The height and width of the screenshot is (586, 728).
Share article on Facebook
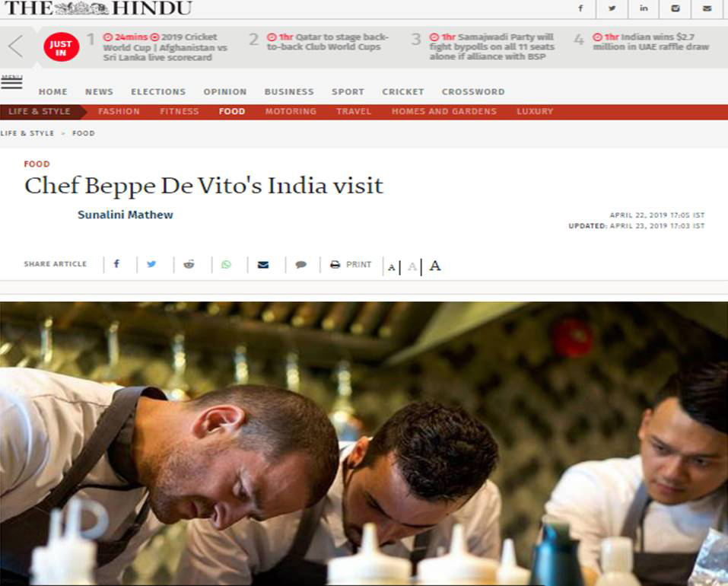[116, 264]
